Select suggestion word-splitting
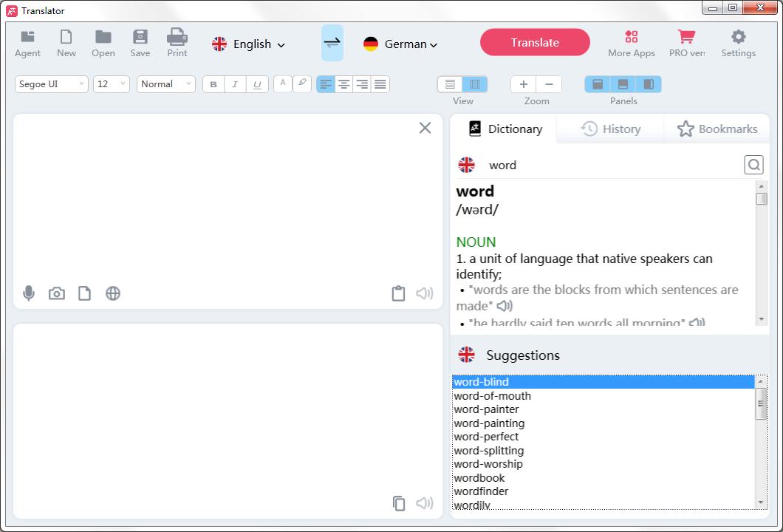 (x=604, y=451)
